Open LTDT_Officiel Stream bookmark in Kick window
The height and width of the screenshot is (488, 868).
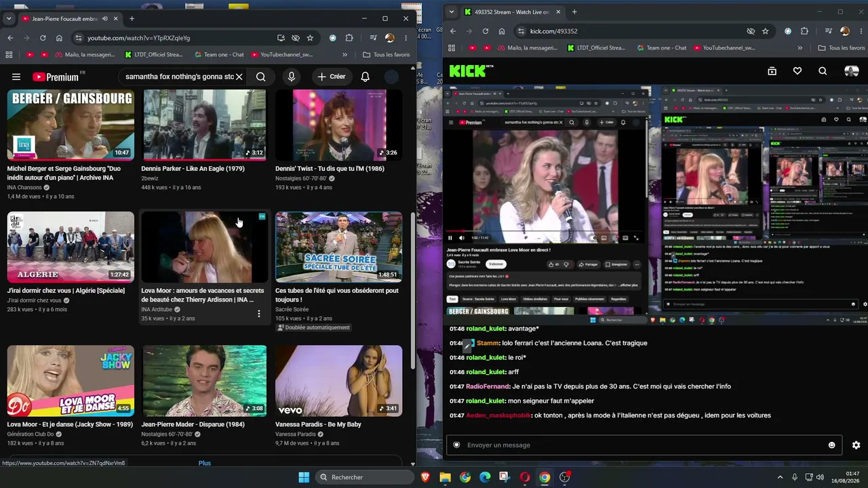597,48
